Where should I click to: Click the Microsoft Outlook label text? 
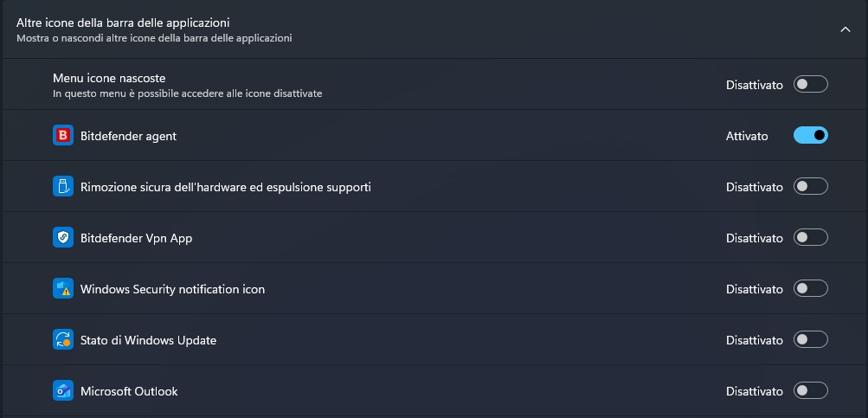[x=129, y=391]
